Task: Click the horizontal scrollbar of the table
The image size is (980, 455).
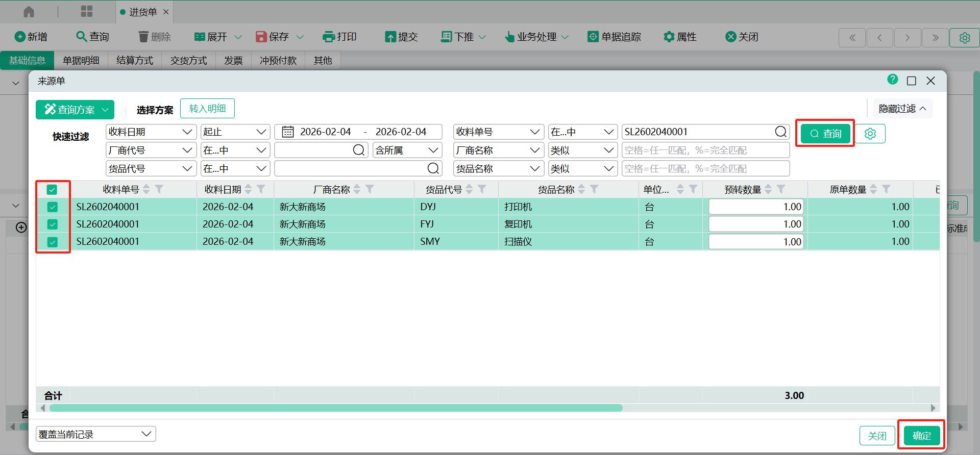Action: pos(336,408)
